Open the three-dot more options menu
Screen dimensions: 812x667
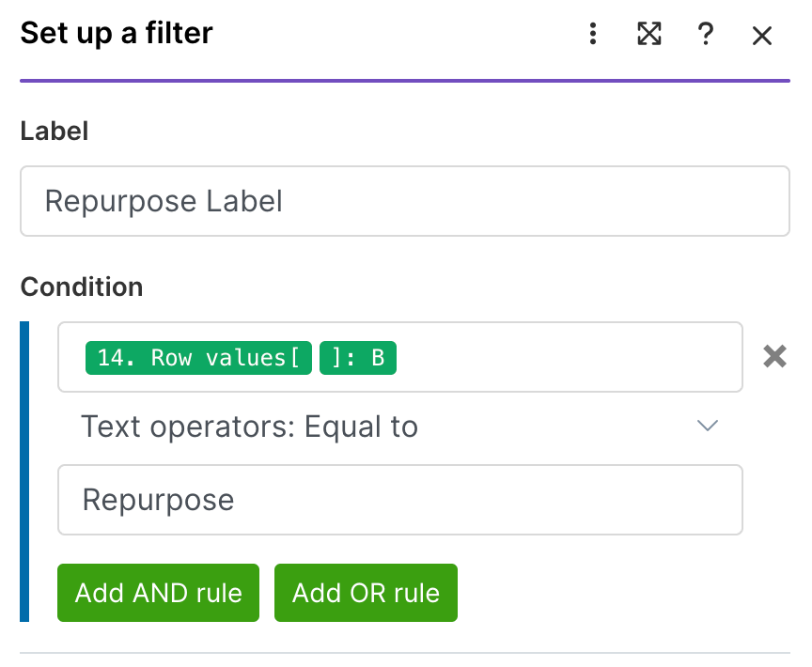click(x=593, y=35)
